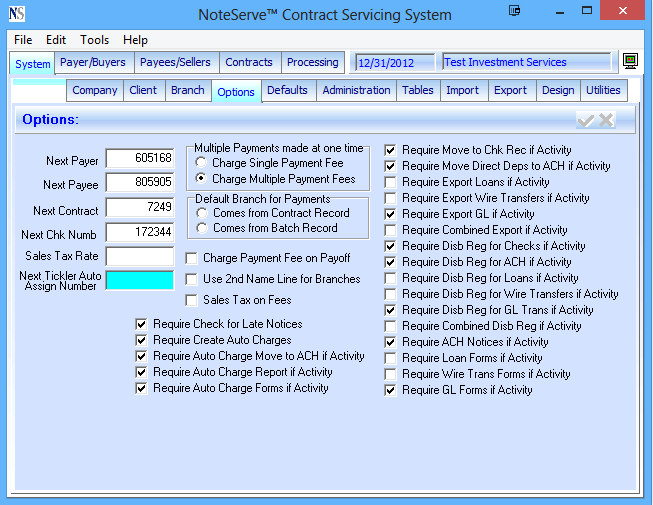This screenshot has height=505, width=653.
Task: Choose Comes from Batch Record option
Action: point(202,228)
